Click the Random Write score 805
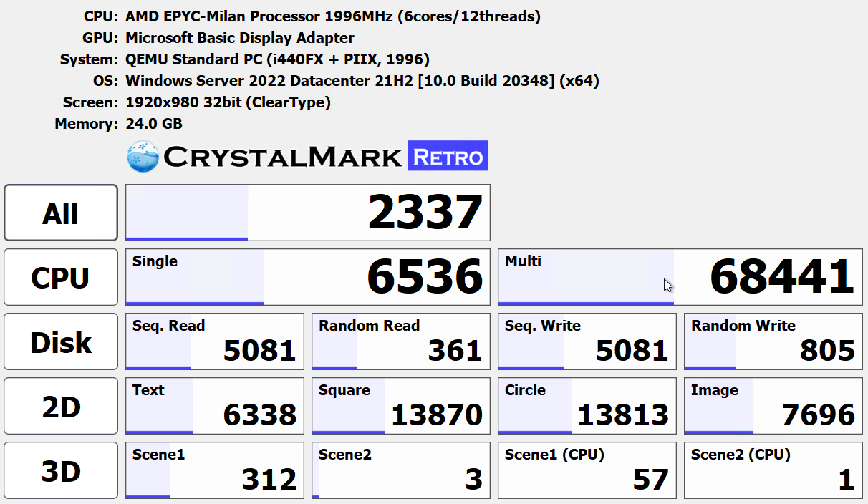The image size is (868, 504). point(773,341)
